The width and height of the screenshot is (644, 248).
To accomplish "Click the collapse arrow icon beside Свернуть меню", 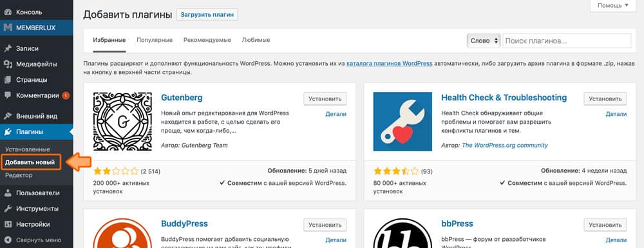I will point(7,240).
